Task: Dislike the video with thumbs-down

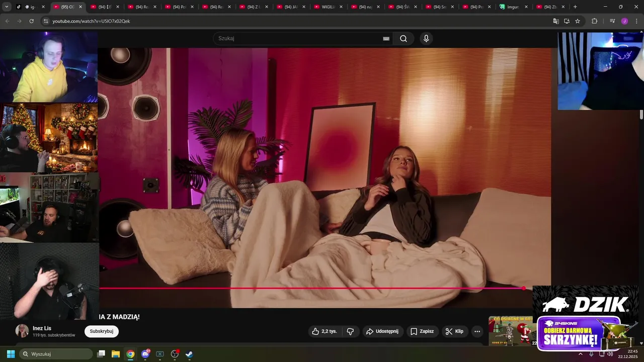Action: (351, 331)
